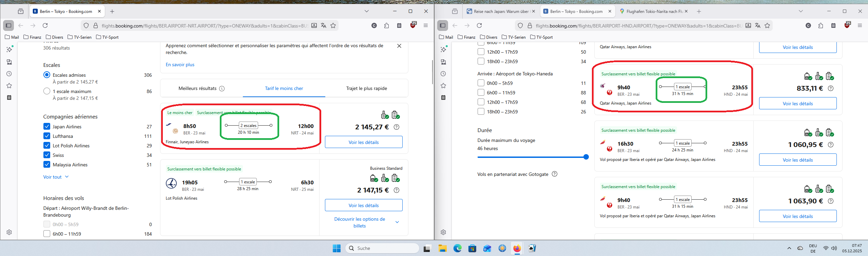Voir les détails for 1 060,95 € flight

click(798, 160)
